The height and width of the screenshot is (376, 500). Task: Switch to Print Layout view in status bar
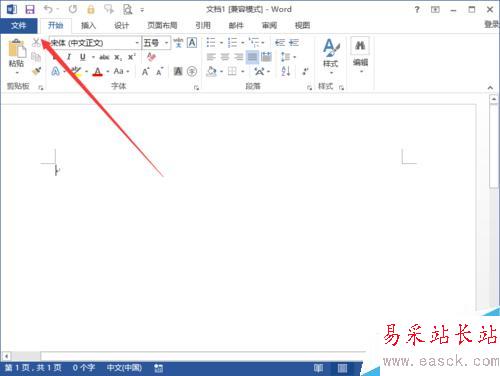342,368
